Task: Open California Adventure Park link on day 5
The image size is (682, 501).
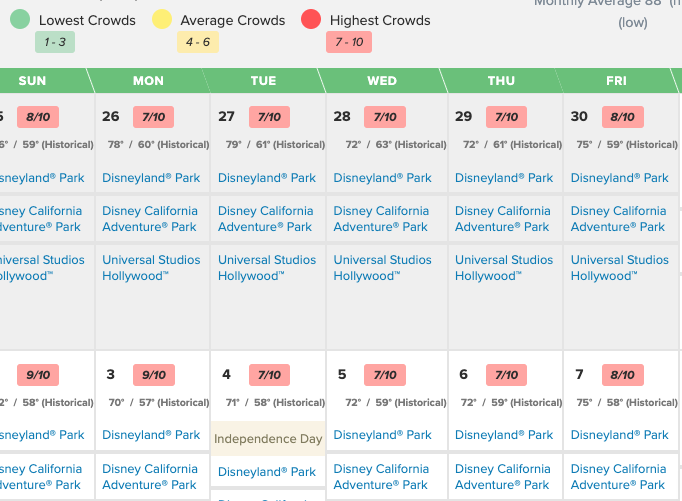Action: (381, 477)
